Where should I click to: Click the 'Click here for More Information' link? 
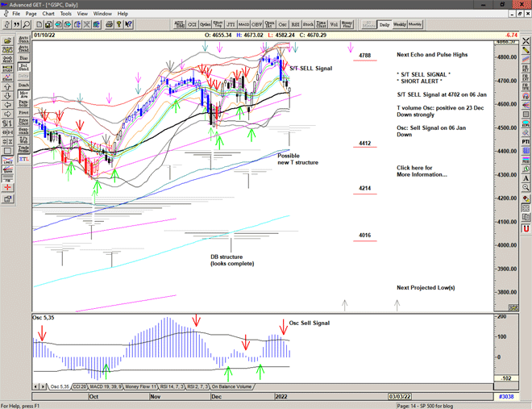pos(422,171)
